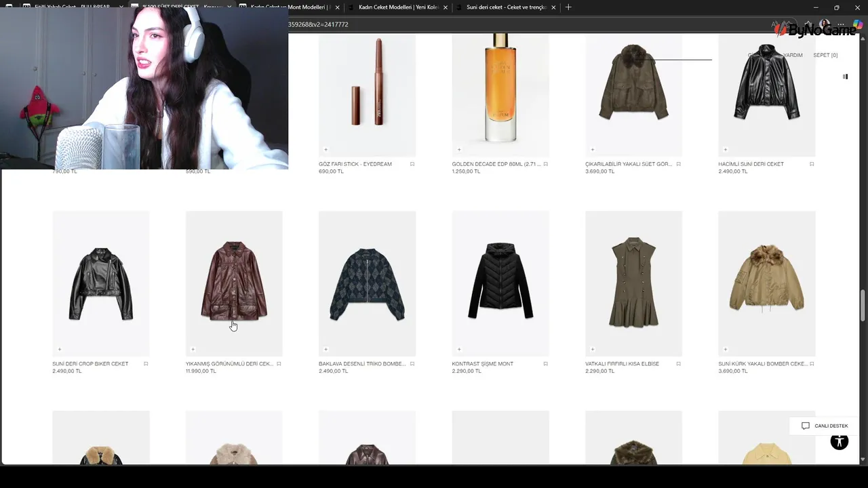The height and width of the screenshot is (488, 868).
Task: Open Yıkanmış Görünümlü Deri Ceket product name link
Action: [x=229, y=364]
